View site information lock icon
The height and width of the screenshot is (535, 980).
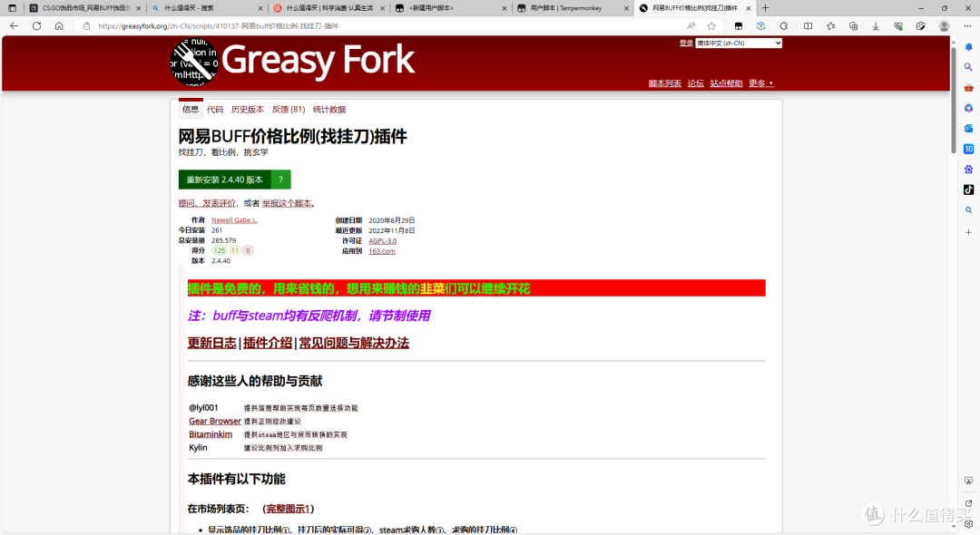87,26
